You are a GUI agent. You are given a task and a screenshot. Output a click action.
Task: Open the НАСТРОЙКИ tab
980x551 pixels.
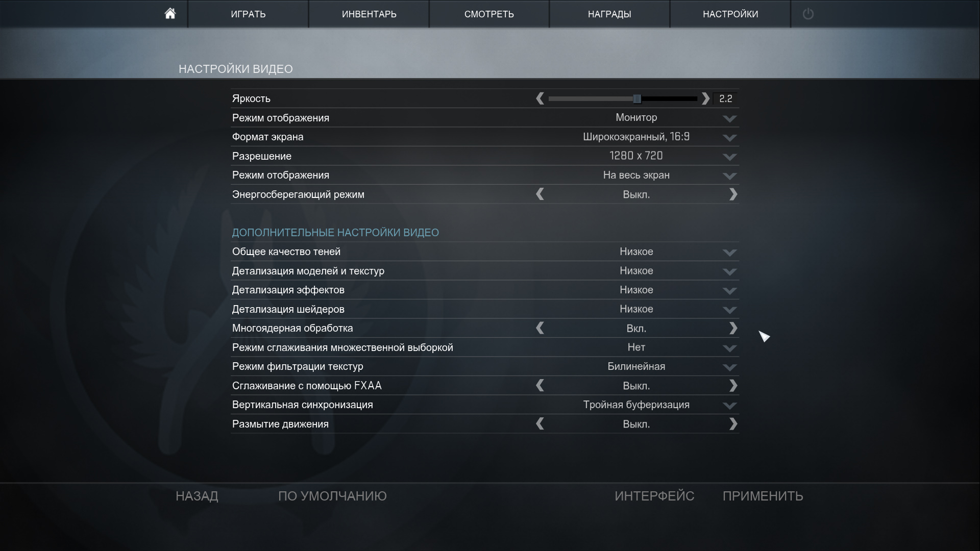730,14
